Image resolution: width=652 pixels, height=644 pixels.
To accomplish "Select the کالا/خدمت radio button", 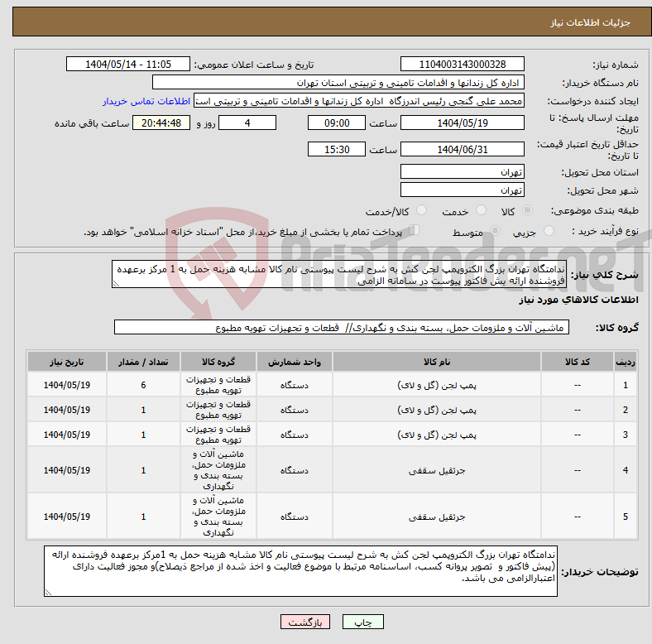I will tap(422, 210).
